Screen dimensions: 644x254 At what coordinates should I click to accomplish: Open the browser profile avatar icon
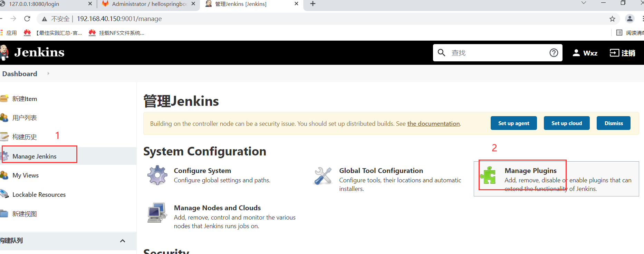(630, 19)
